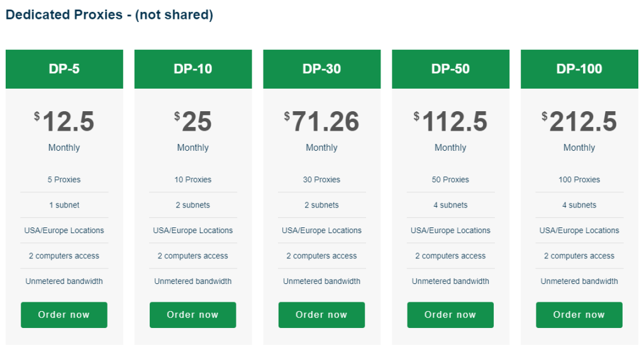Click Order now for the DP-5 plan
The height and width of the screenshot is (350, 644).
coord(64,315)
